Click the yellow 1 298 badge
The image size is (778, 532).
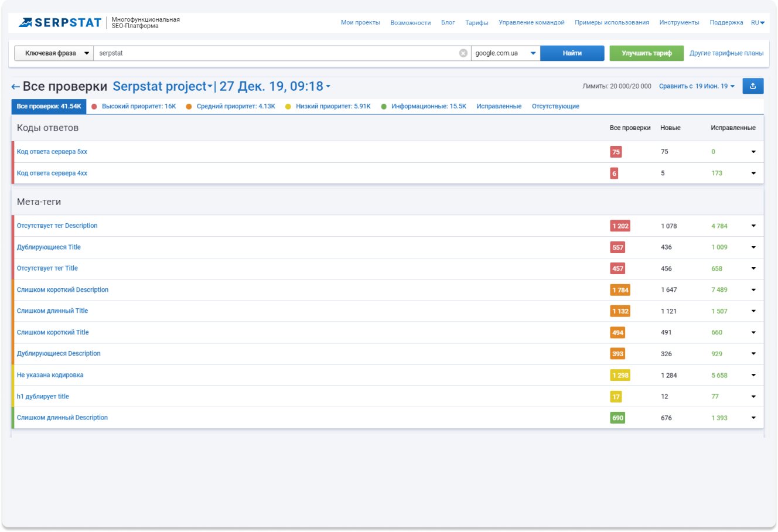click(620, 376)
